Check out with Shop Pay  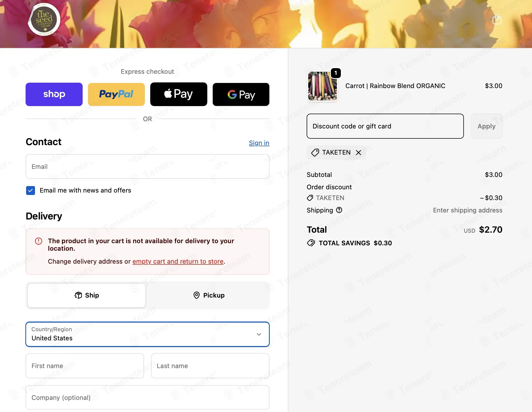tap(54, 94)
